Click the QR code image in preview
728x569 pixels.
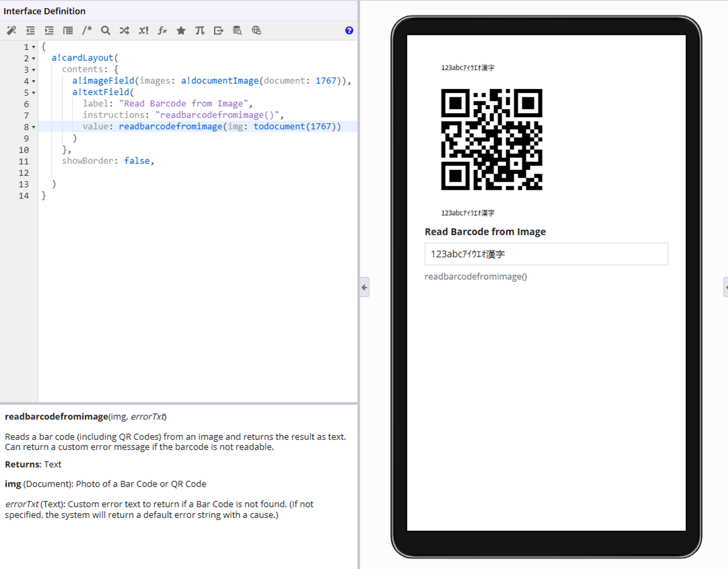492,139
